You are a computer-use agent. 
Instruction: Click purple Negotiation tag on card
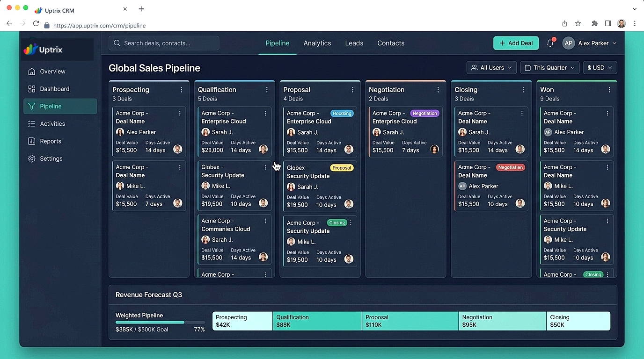coord(425,113)
